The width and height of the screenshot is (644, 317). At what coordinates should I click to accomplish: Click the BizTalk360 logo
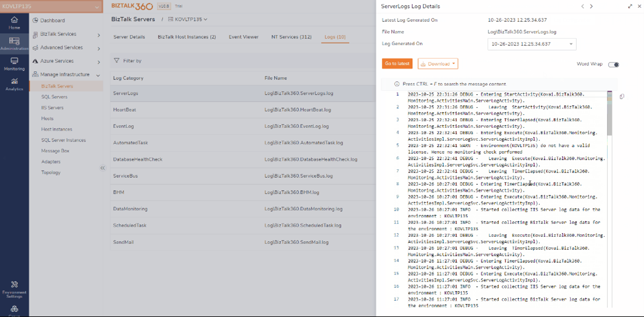click(x=132, y=6)
